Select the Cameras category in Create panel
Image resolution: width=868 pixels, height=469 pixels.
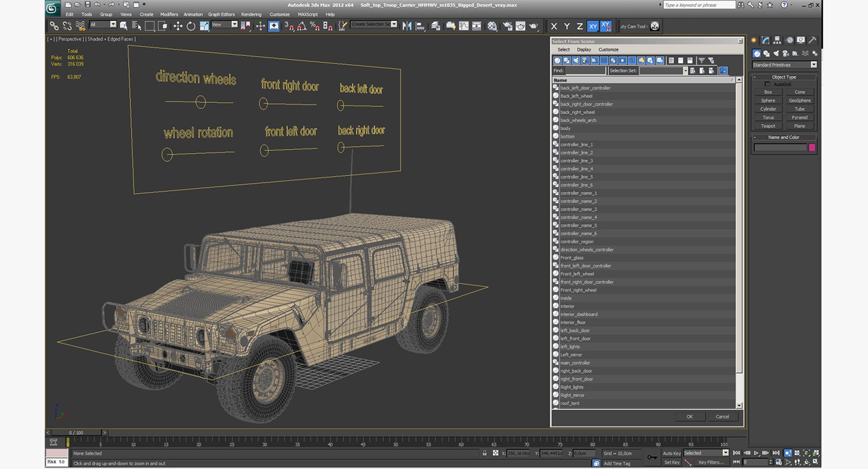786,53
